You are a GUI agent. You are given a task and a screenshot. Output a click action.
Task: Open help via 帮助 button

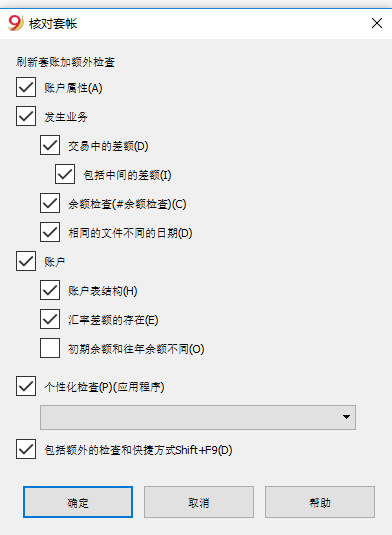[x=320, y=502]
